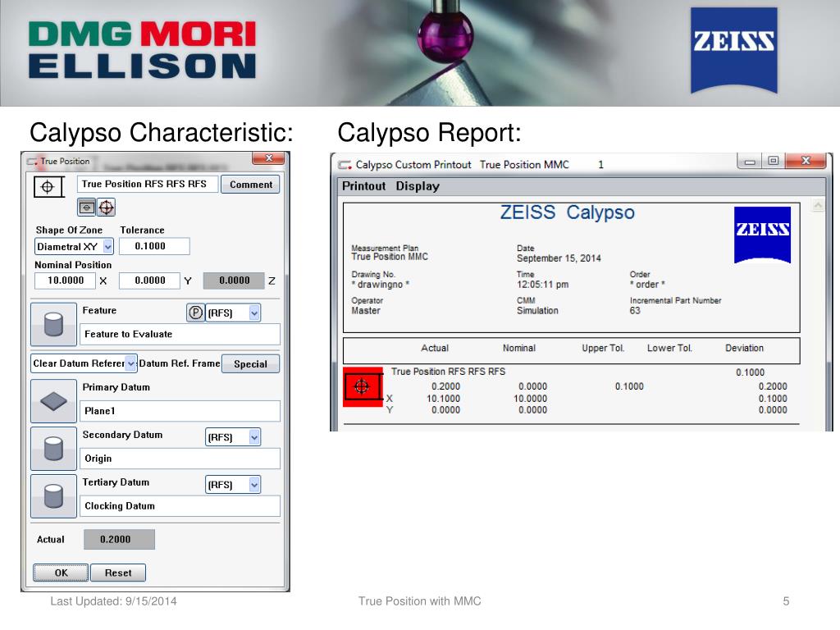Click the Special button
The width and height of the screenshot is (840, 630).
[x=250, y=363]
